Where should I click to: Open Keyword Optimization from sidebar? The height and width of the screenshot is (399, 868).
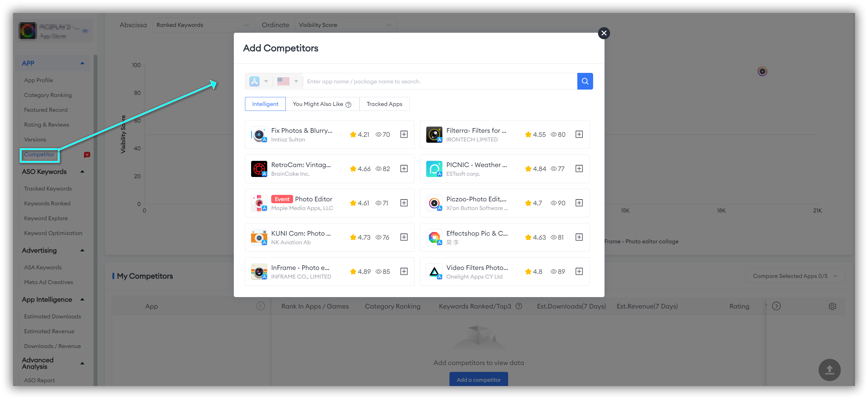pos(53,233)
